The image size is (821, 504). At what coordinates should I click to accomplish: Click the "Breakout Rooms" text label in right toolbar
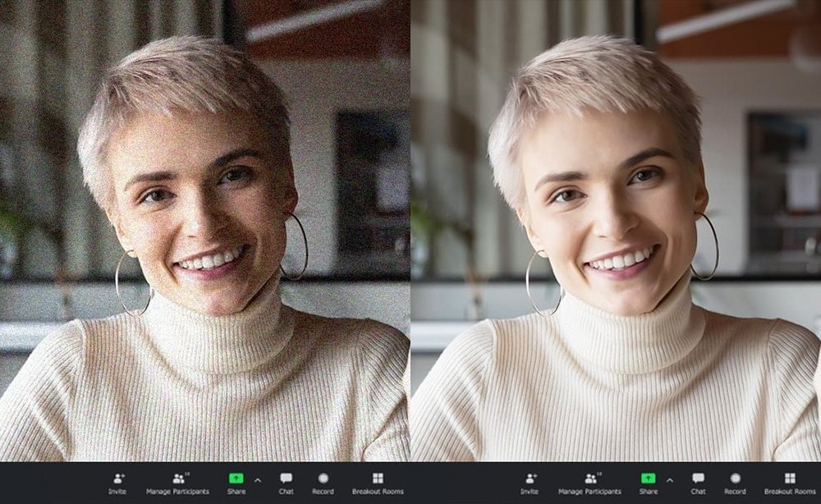pyautogui.click(x=790, y=492)
